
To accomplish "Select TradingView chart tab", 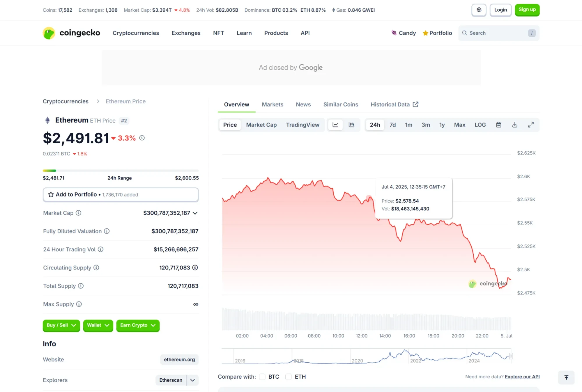I will click(x=303, y=125).
